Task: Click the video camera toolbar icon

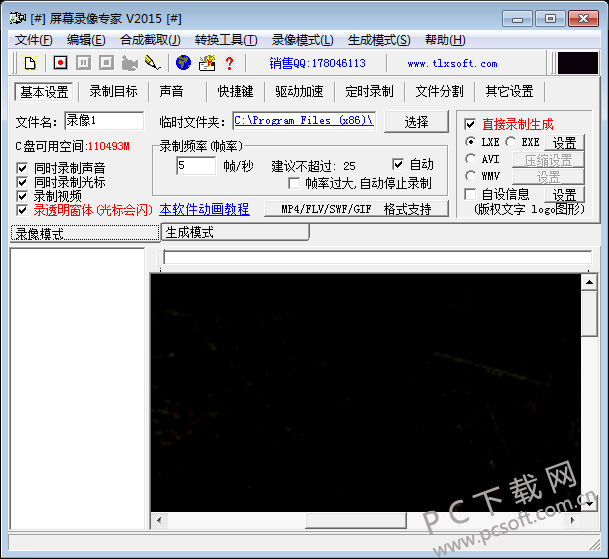Action: point(129,63)
